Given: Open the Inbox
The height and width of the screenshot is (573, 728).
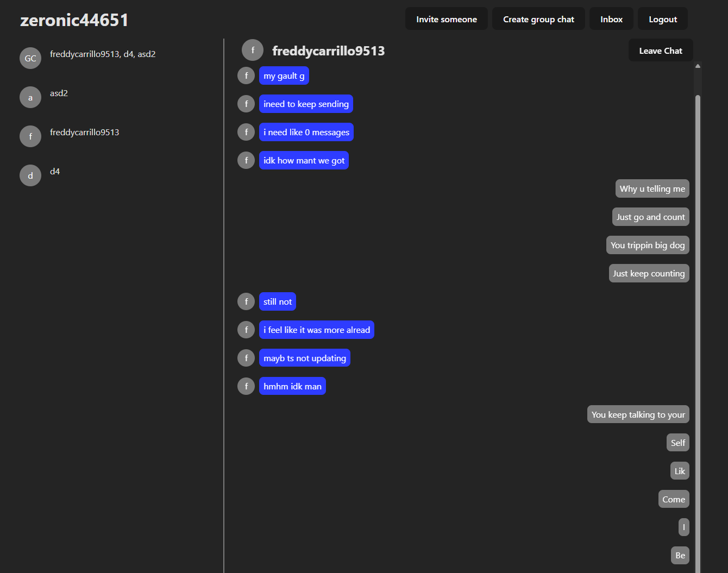Looking at the screenshot, I should 611,19.
